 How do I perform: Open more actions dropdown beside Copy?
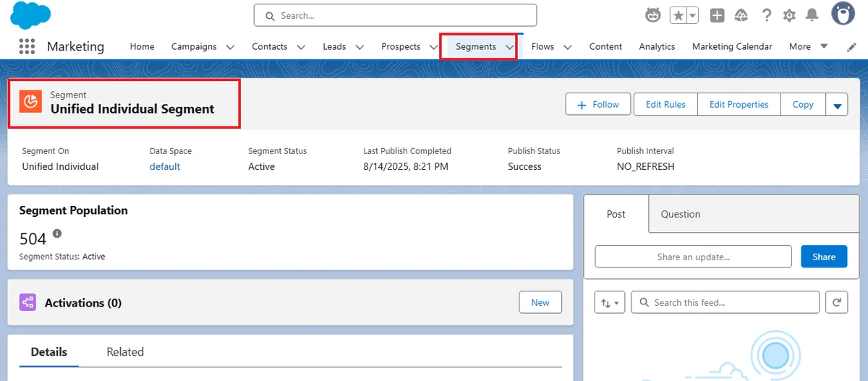pos(837,105)
